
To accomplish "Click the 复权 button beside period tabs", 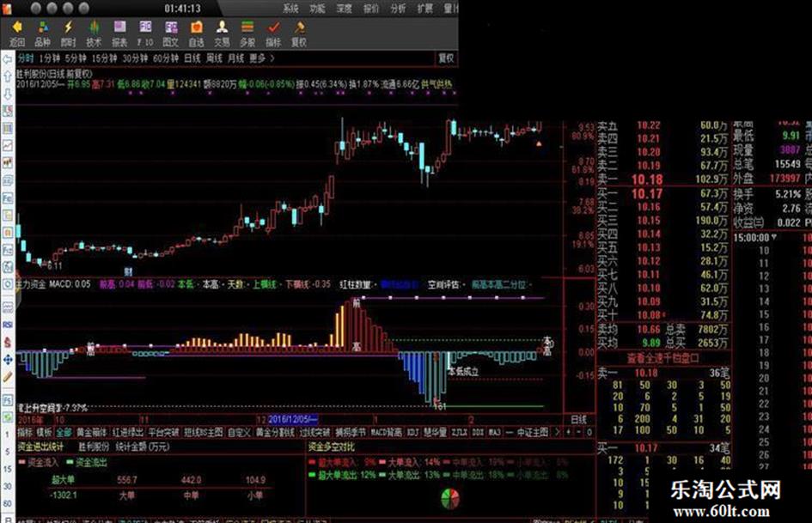I will coord(446,58).
